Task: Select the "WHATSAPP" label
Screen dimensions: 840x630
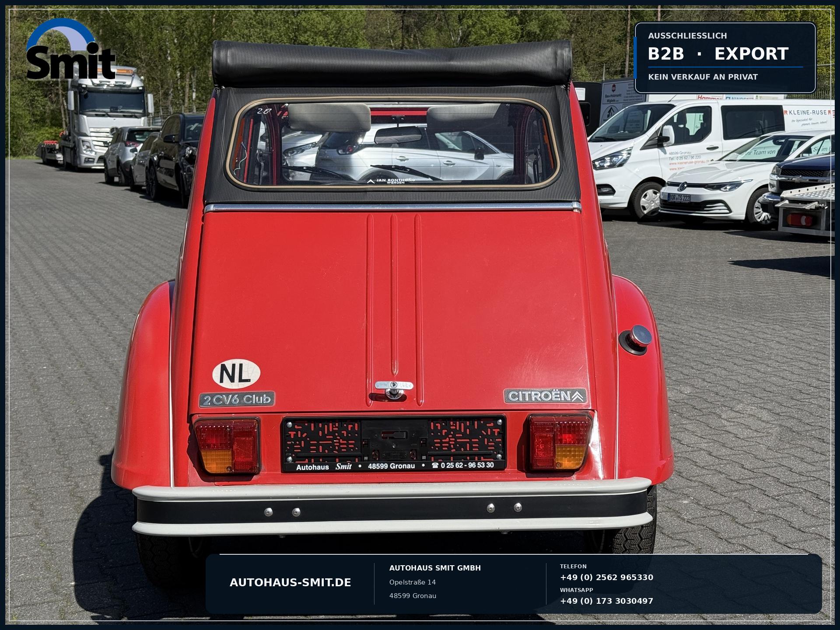Action: pyautogui.click(x=577, y=590)
